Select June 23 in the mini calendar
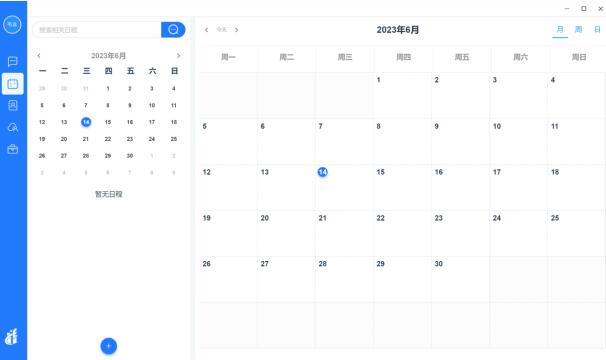 [x=130, y=139]
